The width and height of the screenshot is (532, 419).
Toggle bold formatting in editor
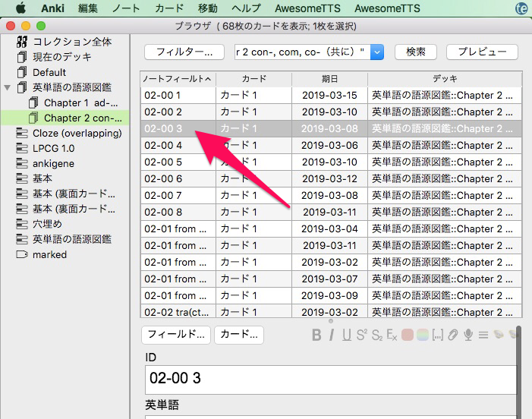[316, 336]
